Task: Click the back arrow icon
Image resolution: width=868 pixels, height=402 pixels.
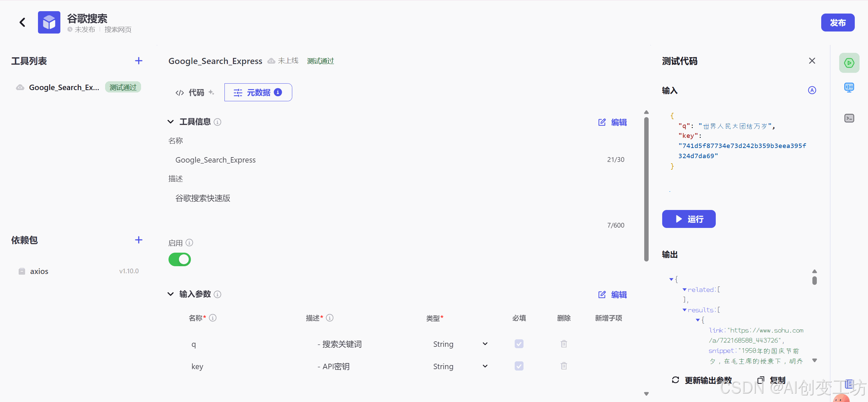Action: (x=22, y=22)
